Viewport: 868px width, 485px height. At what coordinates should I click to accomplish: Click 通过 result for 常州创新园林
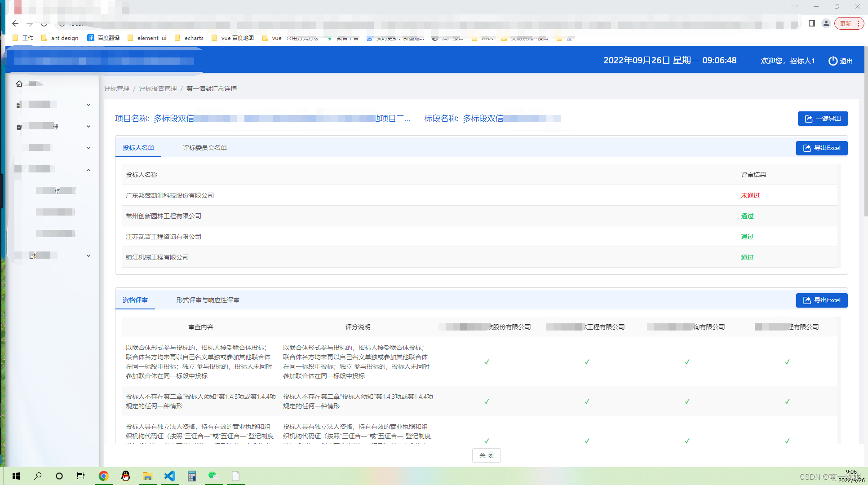(747, 216)
